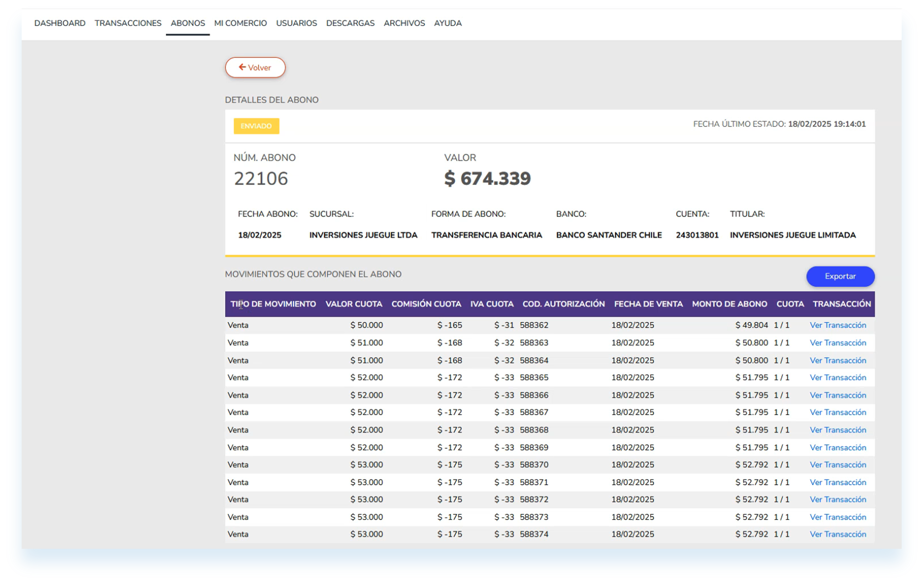Click the INVERSIONES JUEGUE LTDA sucursal value

coord(363,235)
